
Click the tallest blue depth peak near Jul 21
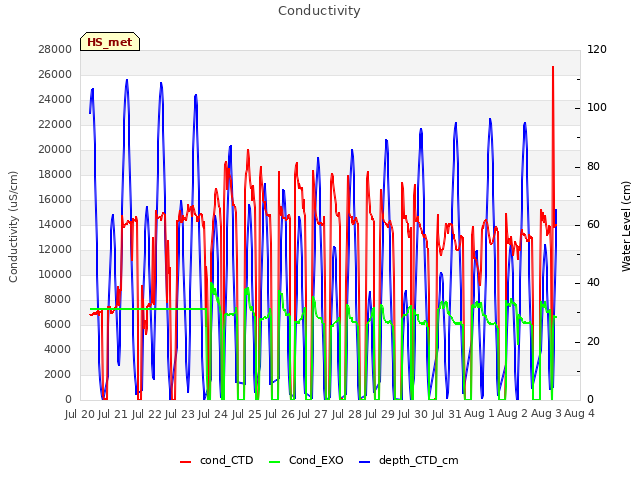[x=127, y=80]
